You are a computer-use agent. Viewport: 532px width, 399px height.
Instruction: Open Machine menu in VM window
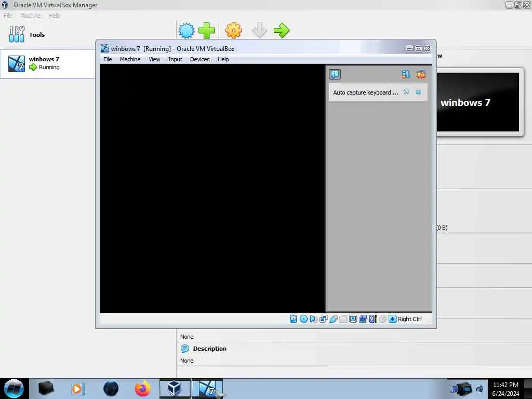point(130,59)
